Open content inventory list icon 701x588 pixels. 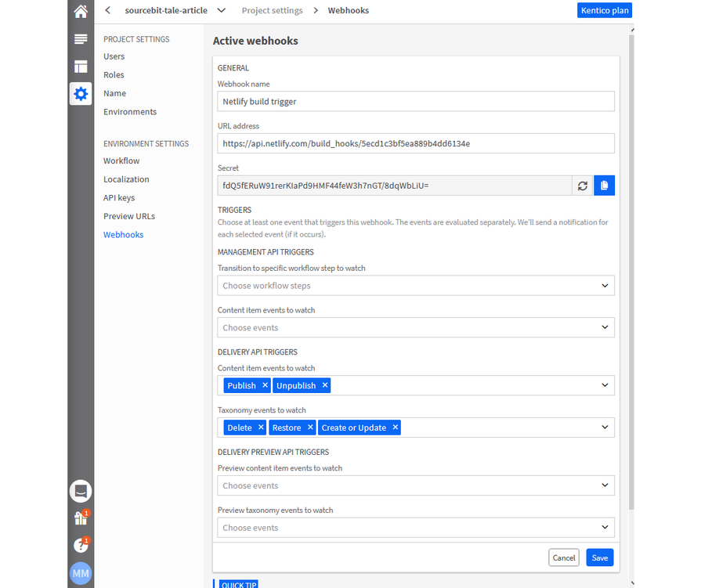click(x=81, y=39)
